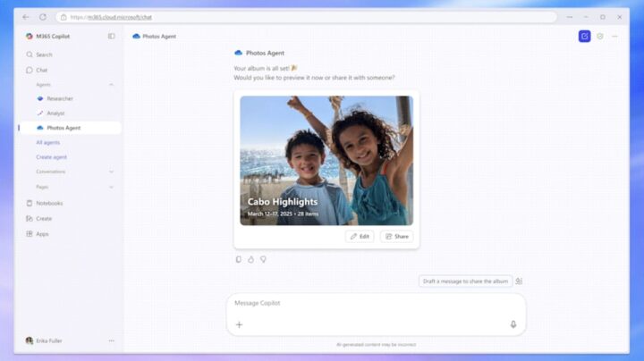Expand the Conversations section
This screenshot has width=644, height=361.
click(x=112, y=172)
